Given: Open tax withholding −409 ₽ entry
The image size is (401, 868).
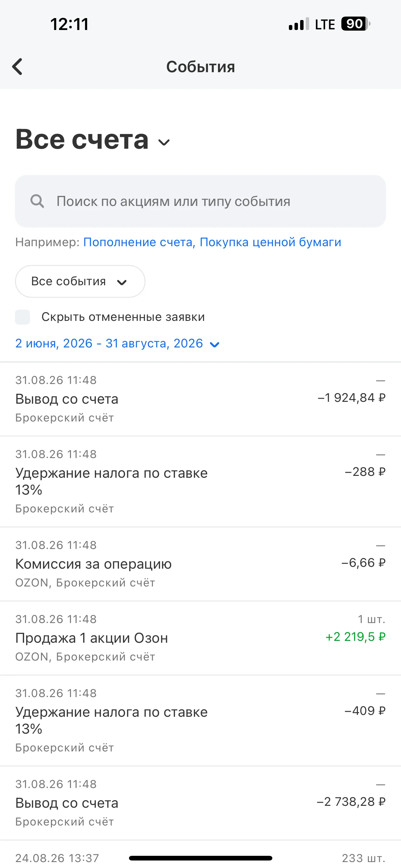Looking at the screenshot, I should (200, 721).
